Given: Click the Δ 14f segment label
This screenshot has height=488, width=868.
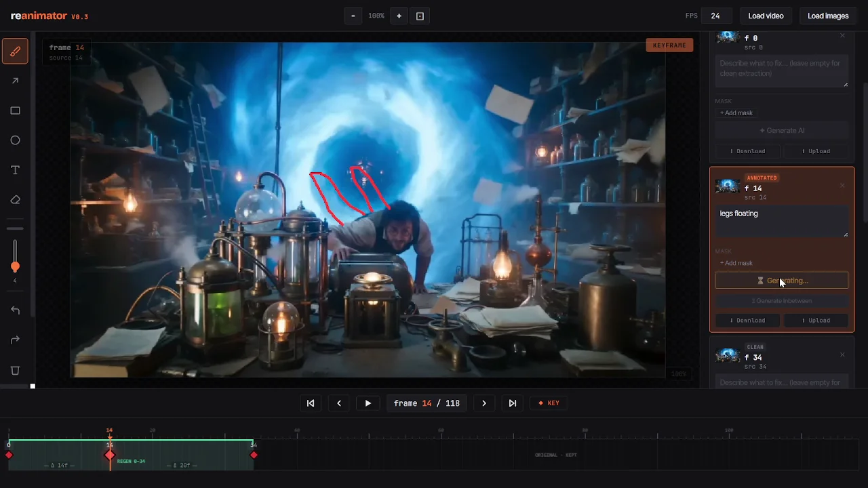Looking at the screenshot, I should (x=59, y=466).
